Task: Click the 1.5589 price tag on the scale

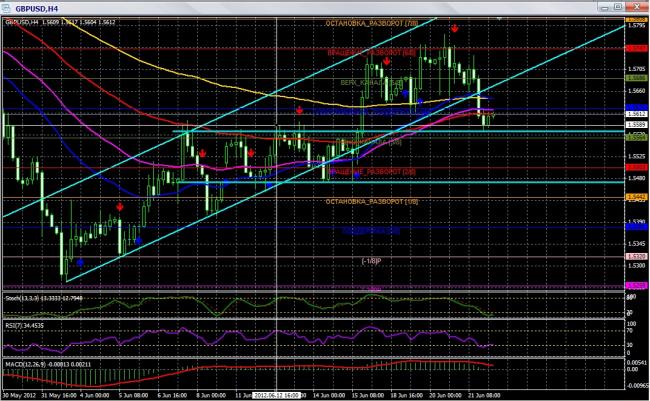Action: tap(636, 124)
